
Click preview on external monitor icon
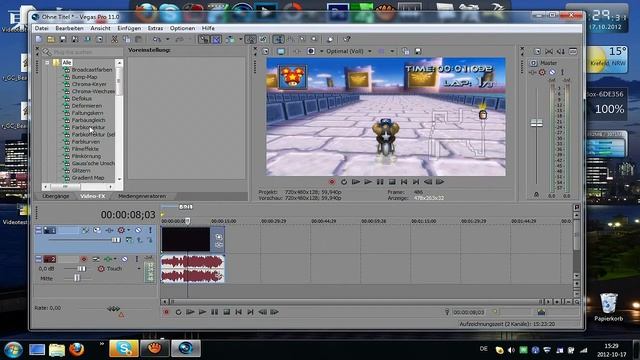tap(281, 51)
